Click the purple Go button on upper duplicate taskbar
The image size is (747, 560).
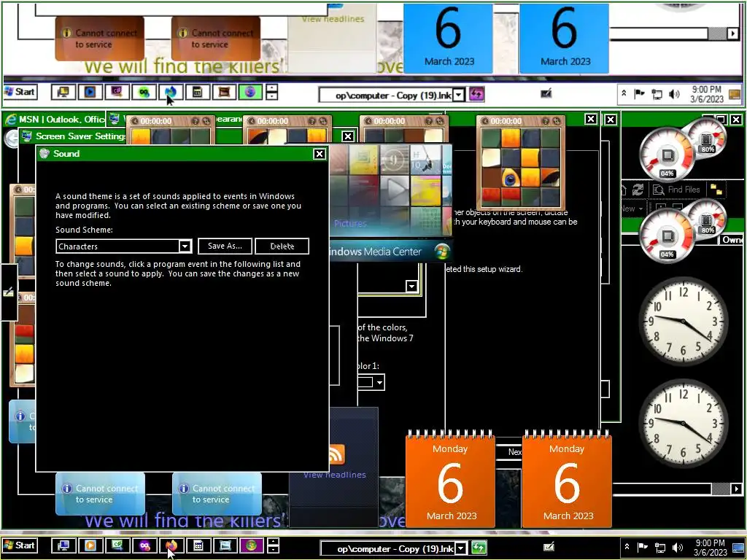[x=476, y=94]
